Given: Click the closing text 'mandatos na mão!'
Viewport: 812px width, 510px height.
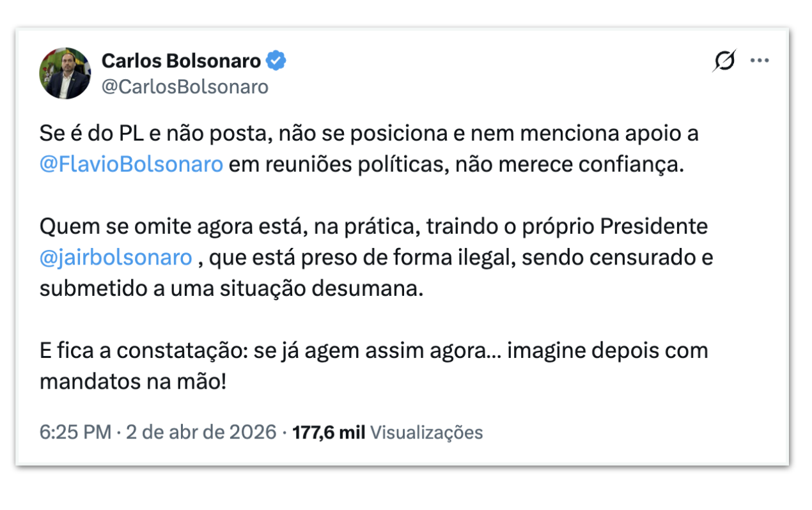Looking at the screenshot, I should click(132, 382).
